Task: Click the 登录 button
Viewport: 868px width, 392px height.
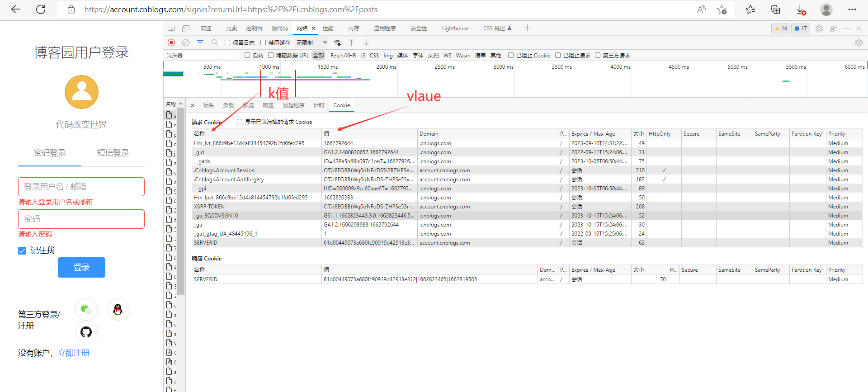Action: 81,267
